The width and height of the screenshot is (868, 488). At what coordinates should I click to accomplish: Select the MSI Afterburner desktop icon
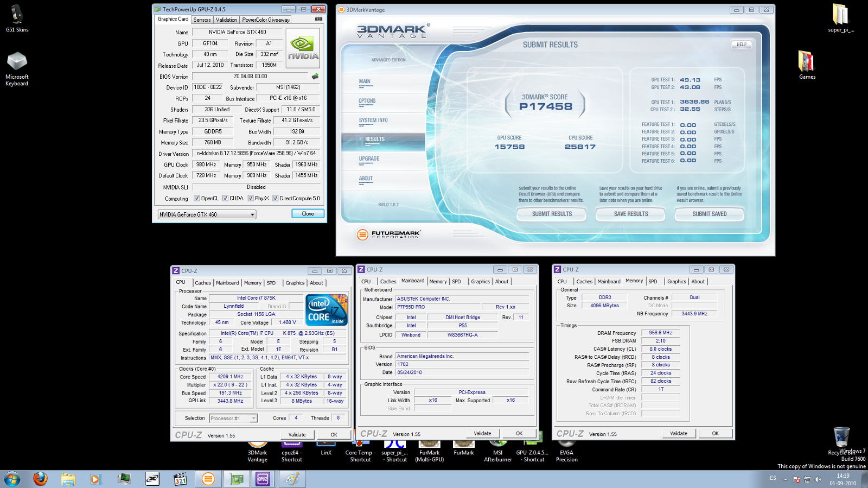pos(498,452)
